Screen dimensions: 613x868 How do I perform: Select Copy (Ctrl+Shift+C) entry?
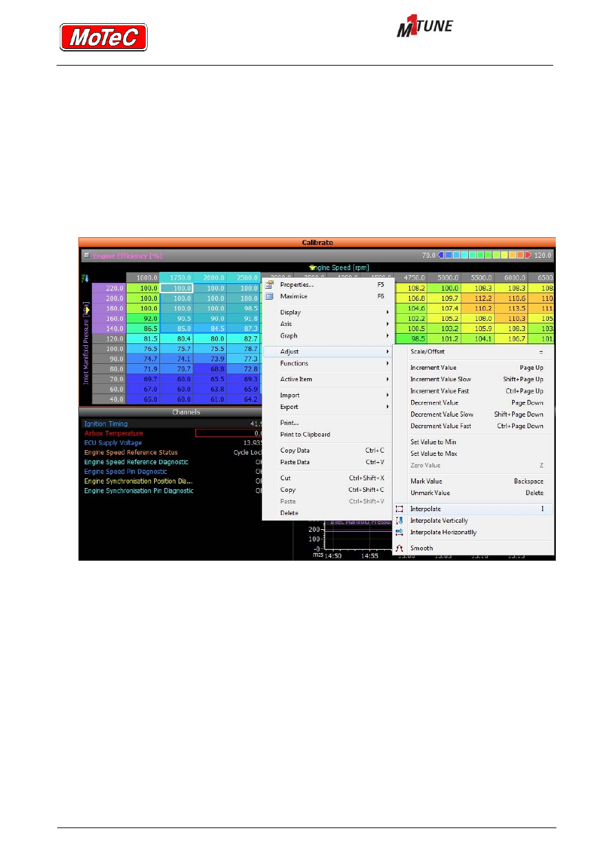point(328,490)
